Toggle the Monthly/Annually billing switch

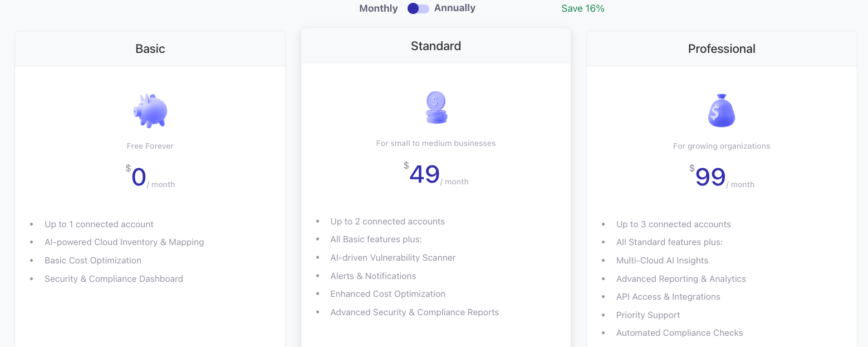pos(418,8)
